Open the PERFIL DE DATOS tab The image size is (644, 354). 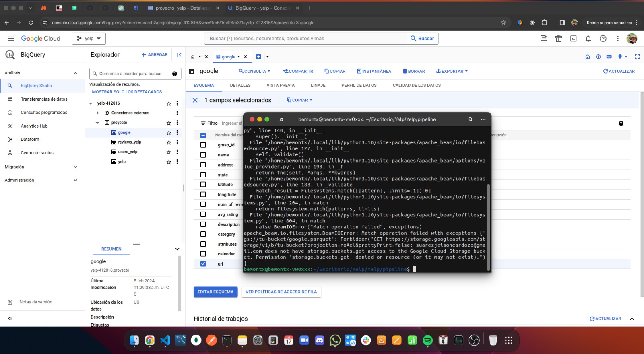click(359, 86)
